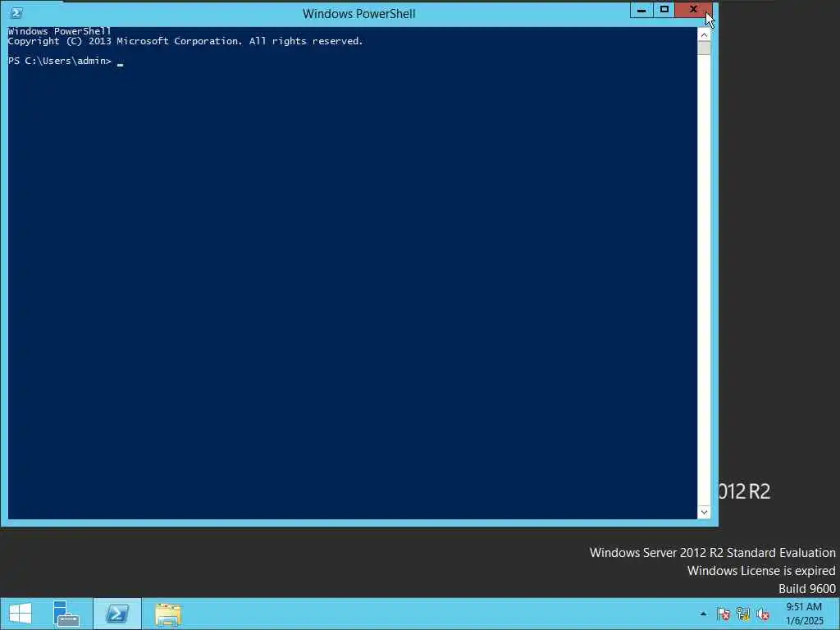Click the Copyright (C) 2013 Microsoft line
The width and height of the screenshot is (840, 630).
(185, 41)
